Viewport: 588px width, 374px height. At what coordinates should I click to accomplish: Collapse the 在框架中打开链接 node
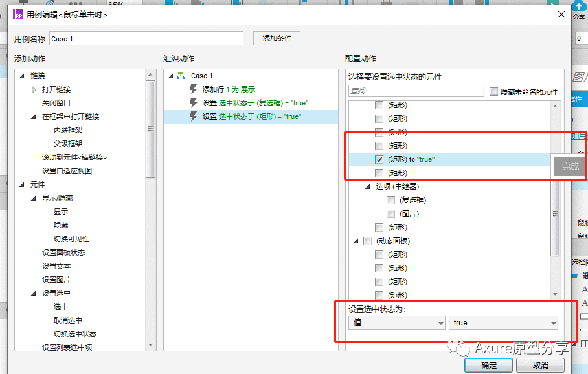pos(34,116)
